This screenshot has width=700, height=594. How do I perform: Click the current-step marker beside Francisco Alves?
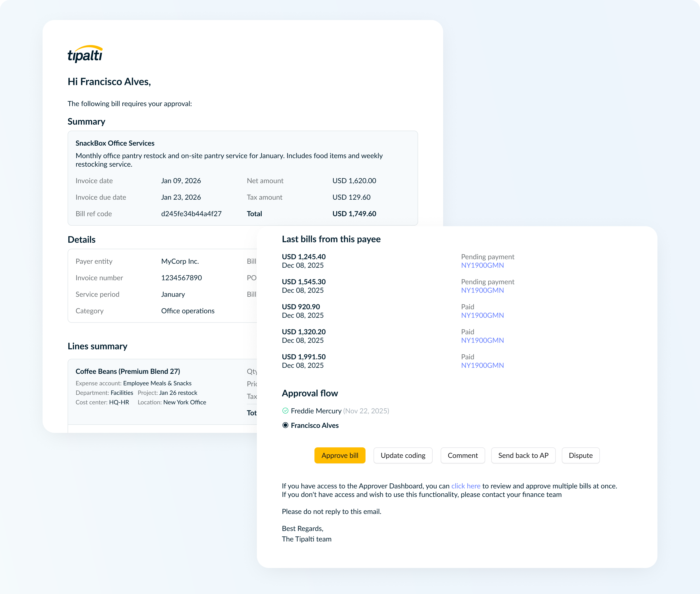pyautogui.click(x=285, y=425)
